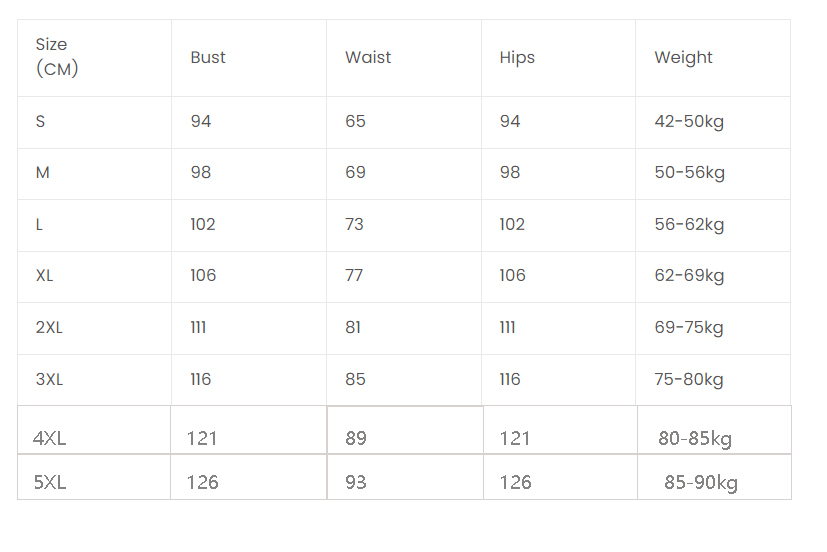Click the Waist column header
The height and width of the screenshot is (552, 827).
368,57
